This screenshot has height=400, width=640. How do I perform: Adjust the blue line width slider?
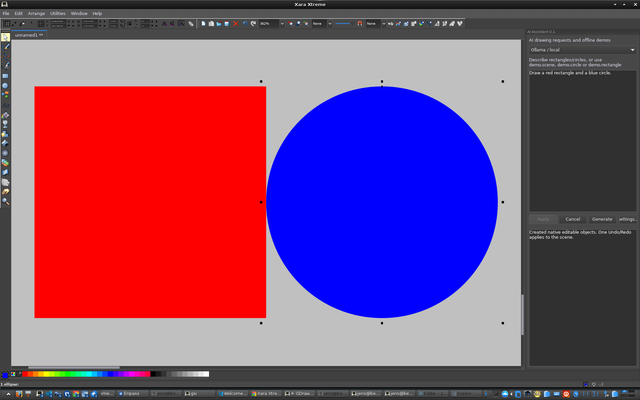(x=344, y=24)
